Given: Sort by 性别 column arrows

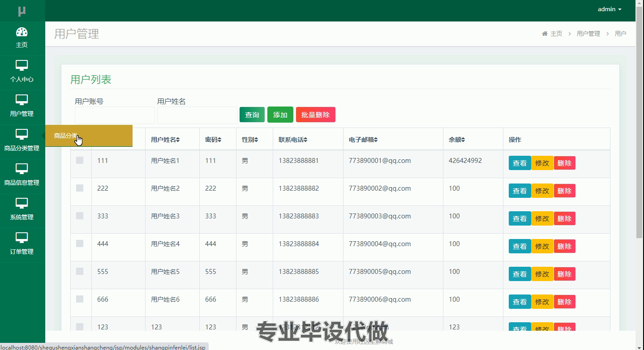Looking at the screenshot, I should click(x=256, y=140).
